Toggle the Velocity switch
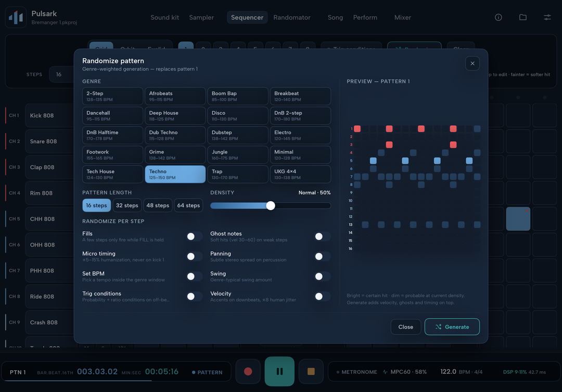The image size is (562, 392). [323, 296]
